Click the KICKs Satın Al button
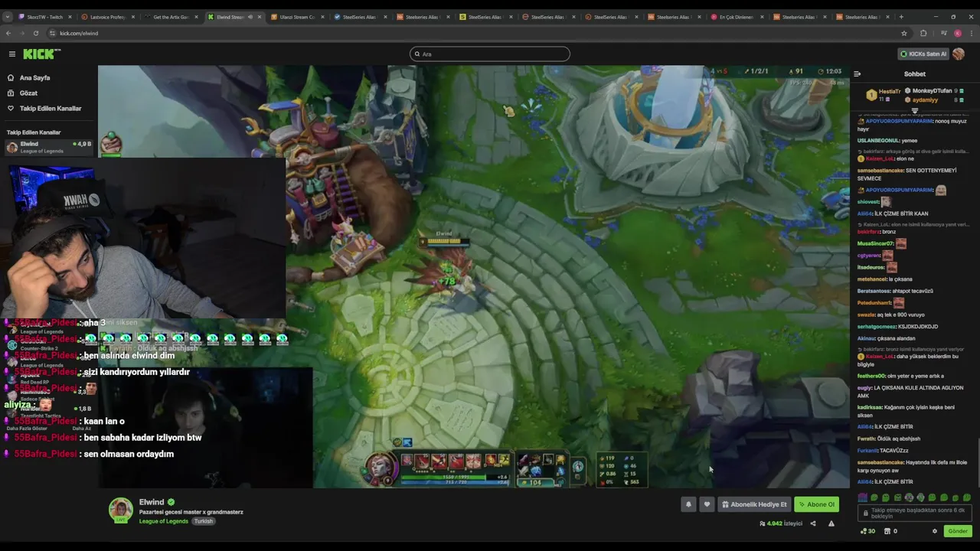980x551 pixels. [x=923, y=54]
